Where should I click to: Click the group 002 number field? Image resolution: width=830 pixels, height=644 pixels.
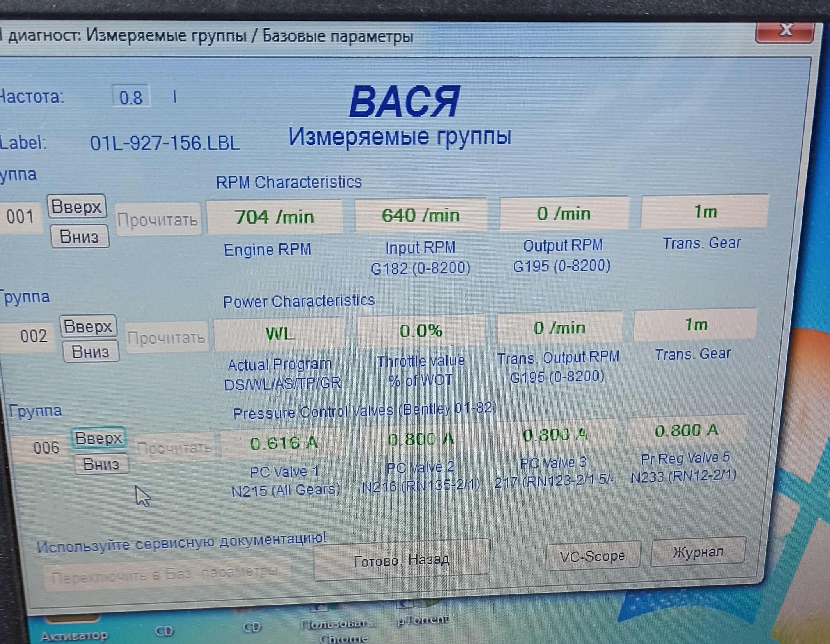click(34, 336)
